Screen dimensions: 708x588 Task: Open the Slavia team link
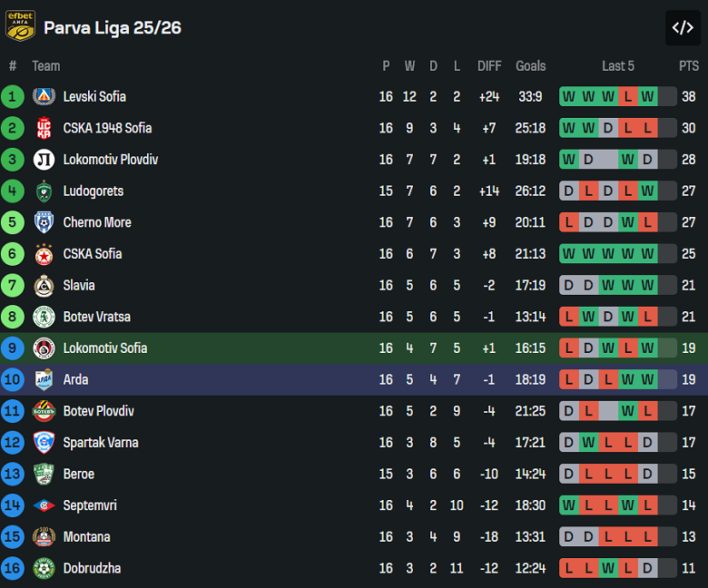79,285
